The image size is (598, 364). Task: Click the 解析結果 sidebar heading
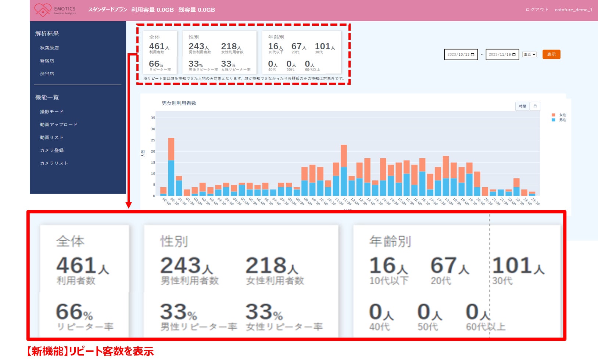(47, 33)
